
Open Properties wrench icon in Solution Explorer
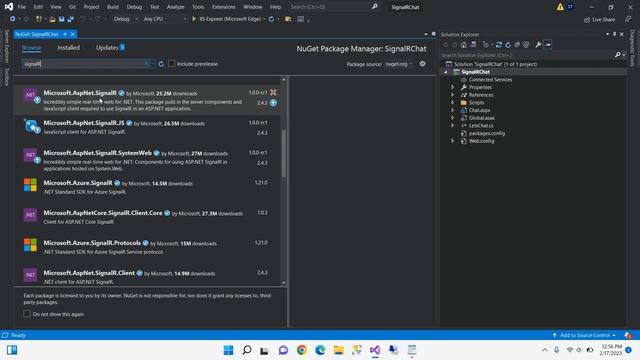coord(538,45)
